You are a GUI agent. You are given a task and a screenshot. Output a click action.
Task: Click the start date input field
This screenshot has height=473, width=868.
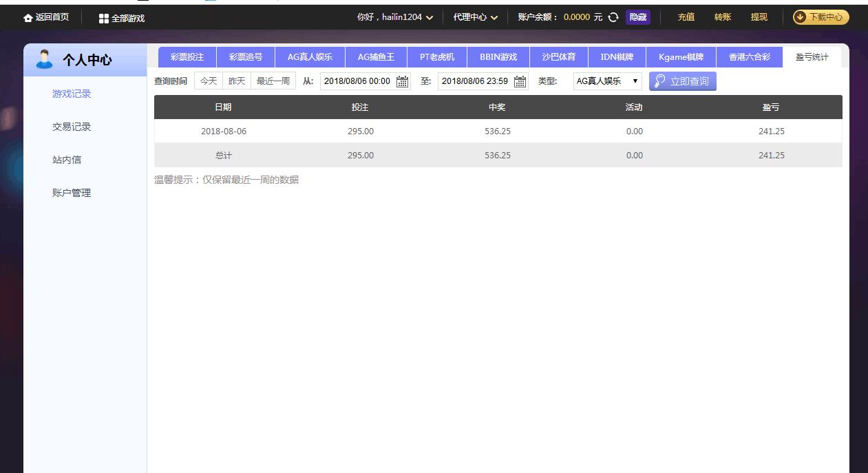click(358, 81)
